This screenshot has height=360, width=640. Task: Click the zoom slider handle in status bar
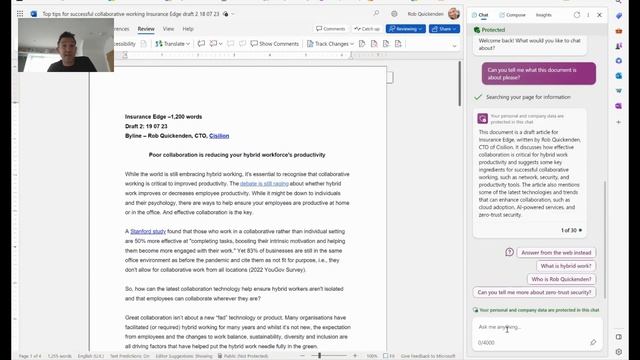pyautogui.click(x=319, y=356)
